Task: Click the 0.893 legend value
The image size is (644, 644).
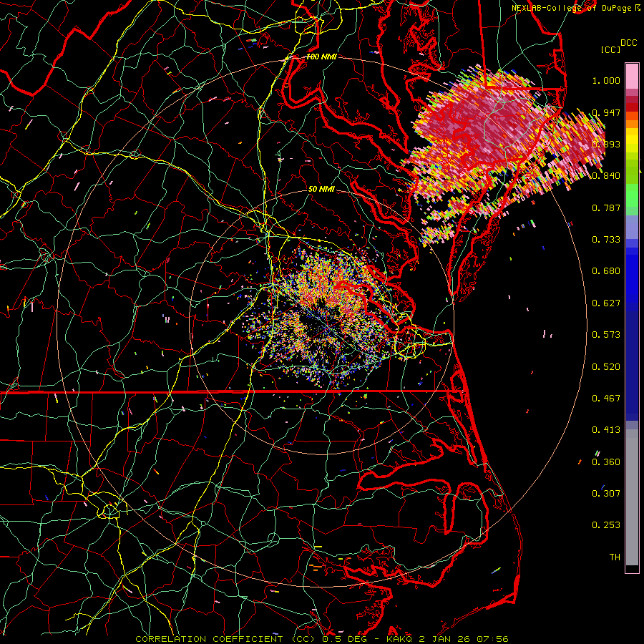Action: click(606, 144)
